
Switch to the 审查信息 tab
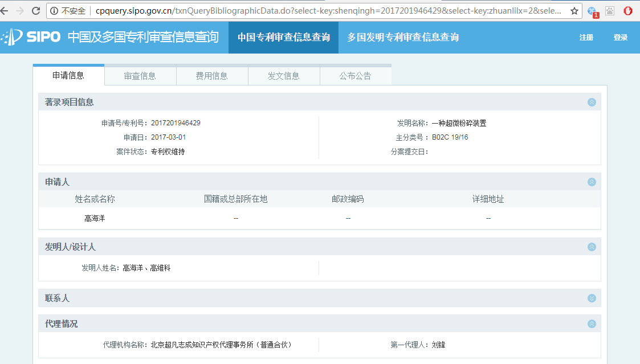(140, 76)
